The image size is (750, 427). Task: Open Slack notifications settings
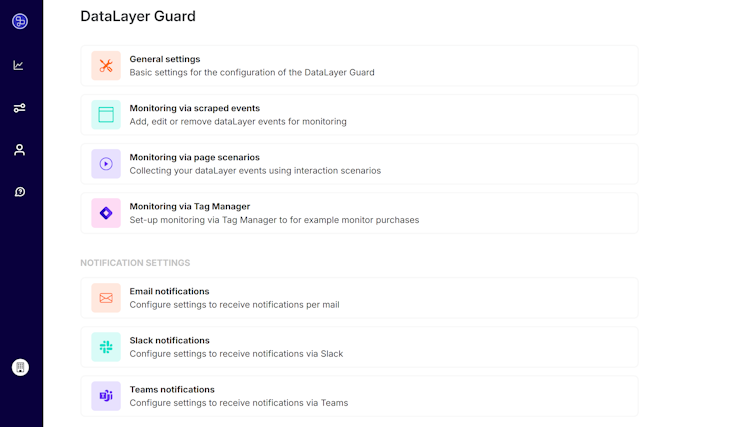(169, 340)
